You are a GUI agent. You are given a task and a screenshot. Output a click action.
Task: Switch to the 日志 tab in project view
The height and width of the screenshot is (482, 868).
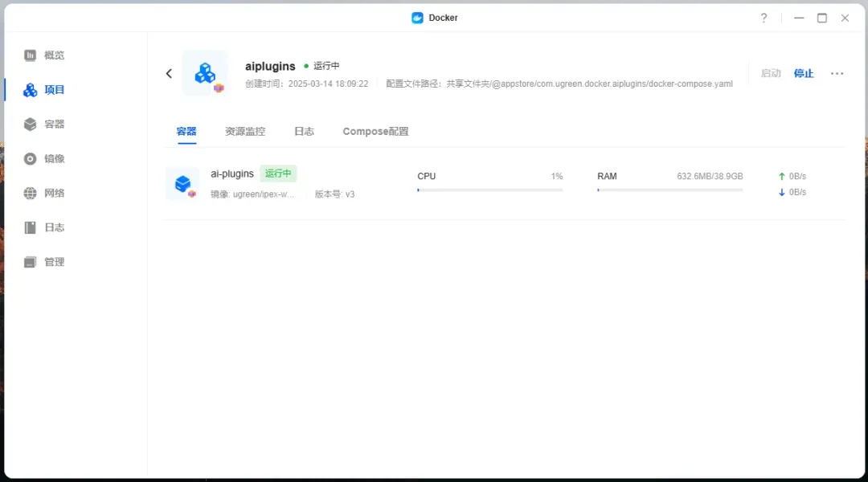click(x=304, y=132)
